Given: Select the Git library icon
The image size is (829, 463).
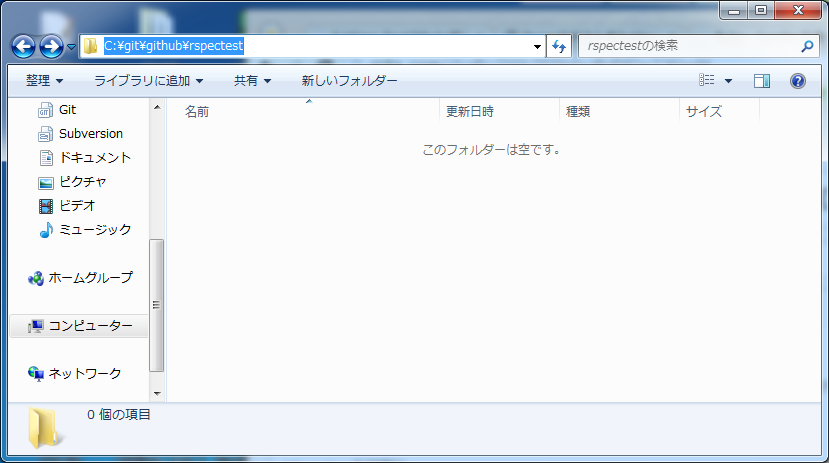Looking at the screenshot, I should pyautogui.click(x=45, y=110).
